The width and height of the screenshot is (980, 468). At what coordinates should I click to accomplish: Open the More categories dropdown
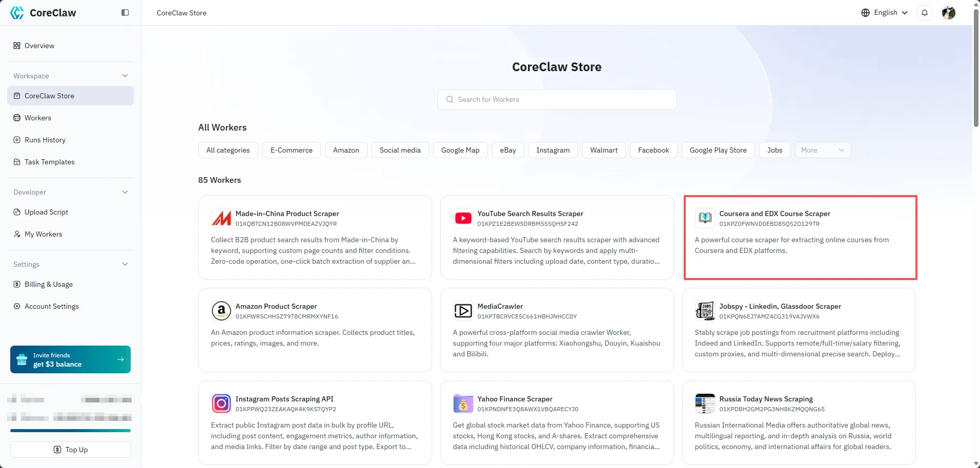point(823,150)
